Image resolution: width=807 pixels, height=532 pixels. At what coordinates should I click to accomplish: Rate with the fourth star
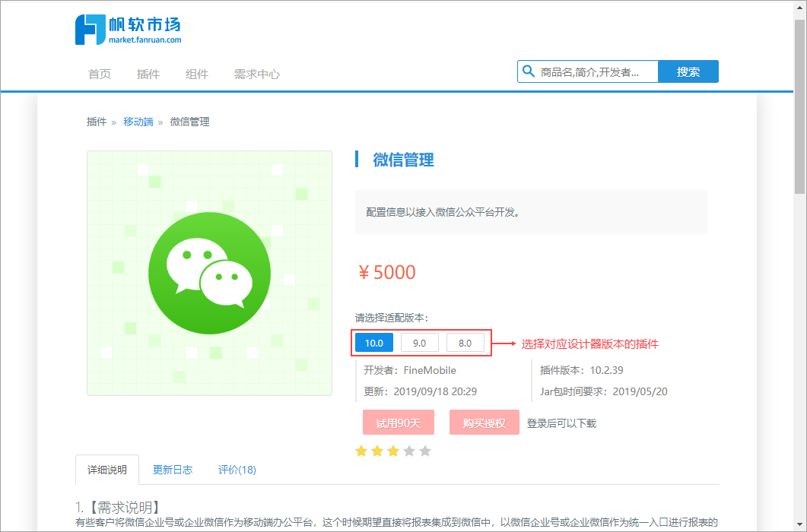(x=409, y=451)
